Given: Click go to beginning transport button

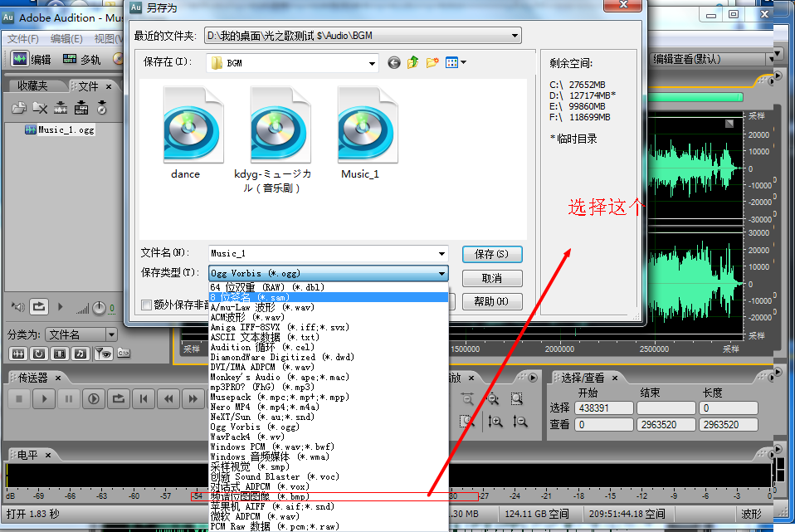Looking at the screenshot, I should (144, 398).
